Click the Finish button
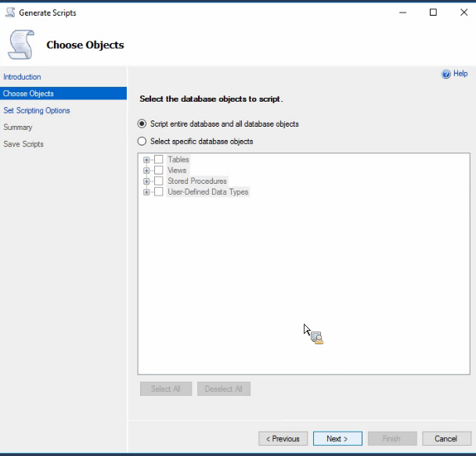Screen dimensions: 476x456 [392, 439]
